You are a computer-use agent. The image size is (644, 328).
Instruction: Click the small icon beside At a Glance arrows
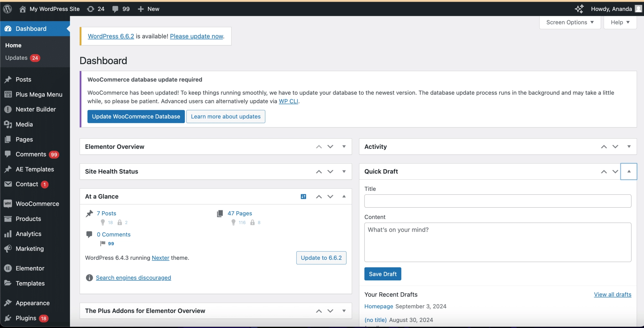coord(303,196)
